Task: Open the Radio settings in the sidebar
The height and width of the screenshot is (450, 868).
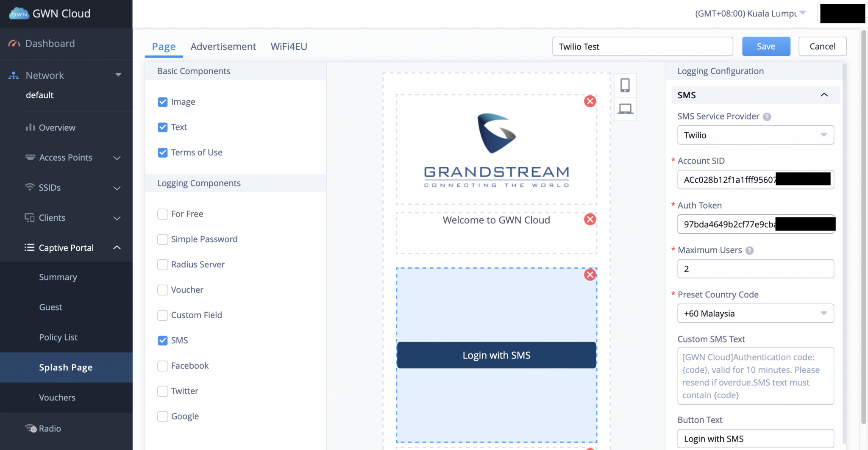Action: pos(49,428)
